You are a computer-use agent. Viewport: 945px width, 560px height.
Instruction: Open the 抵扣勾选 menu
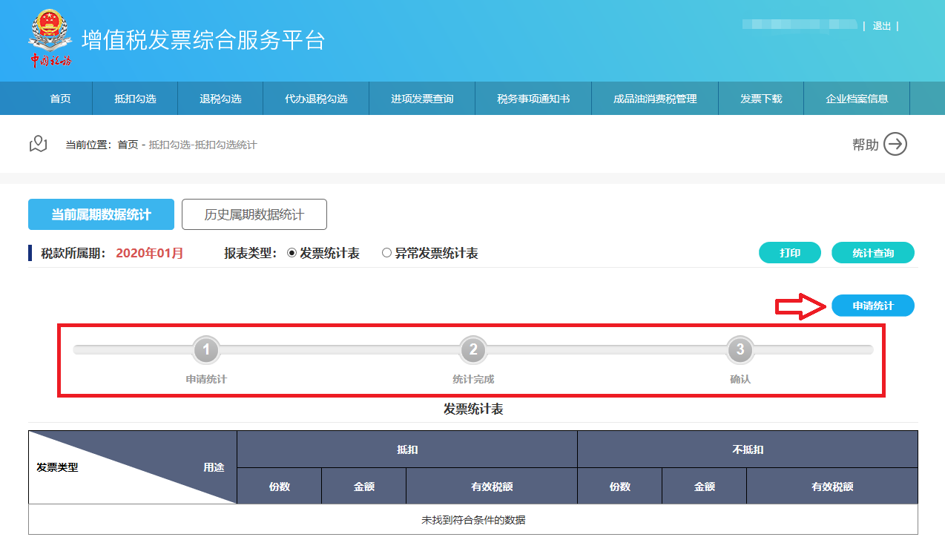135,99
